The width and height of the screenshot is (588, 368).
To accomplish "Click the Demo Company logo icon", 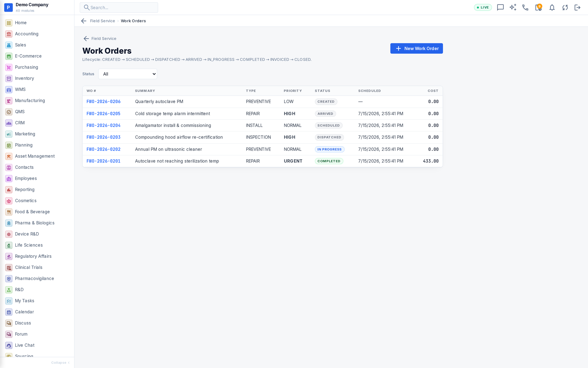I will 8,8.
